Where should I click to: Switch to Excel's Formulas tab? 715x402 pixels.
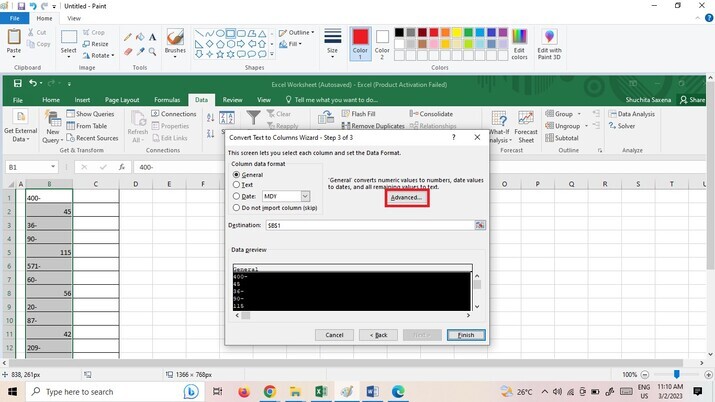click(x=167, y=100)
